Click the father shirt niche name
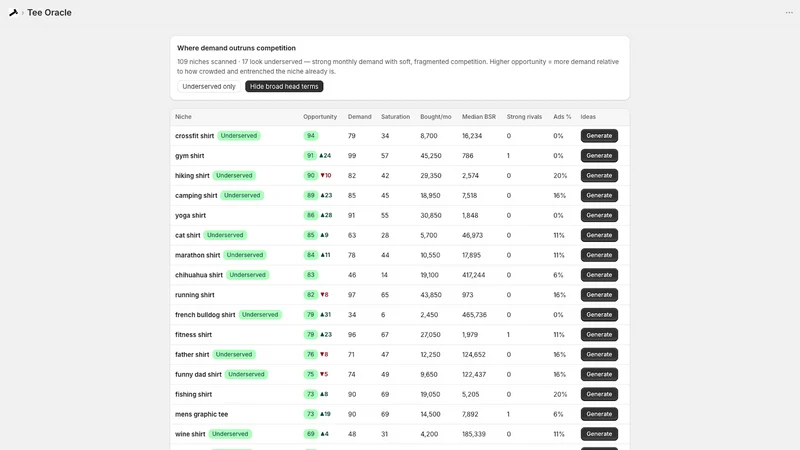 [192, 355]
